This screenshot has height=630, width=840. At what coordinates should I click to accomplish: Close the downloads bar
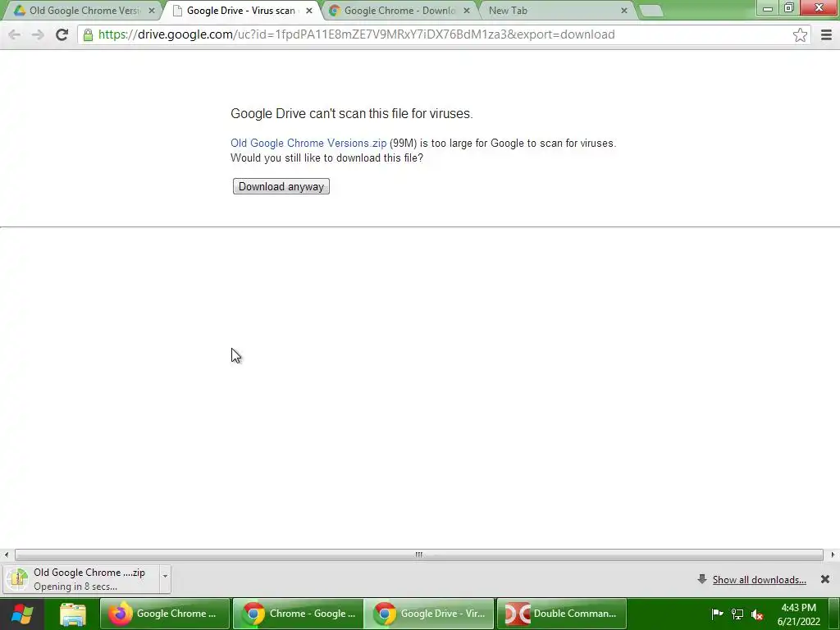[x=825, y=579]
